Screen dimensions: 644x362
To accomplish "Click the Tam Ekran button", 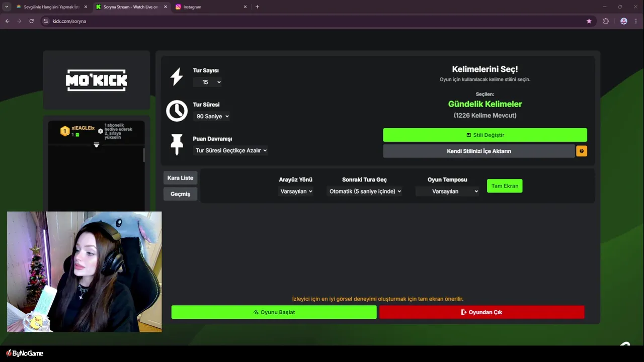I will click(x=505, y=186).
